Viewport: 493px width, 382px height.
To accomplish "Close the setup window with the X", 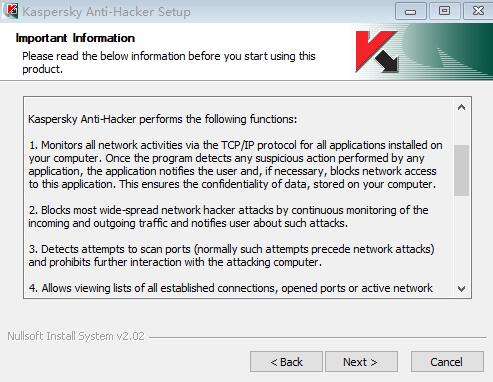I will 478,11.
